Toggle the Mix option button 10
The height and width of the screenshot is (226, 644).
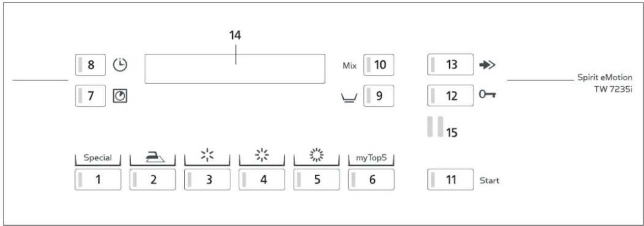(378, 65)
